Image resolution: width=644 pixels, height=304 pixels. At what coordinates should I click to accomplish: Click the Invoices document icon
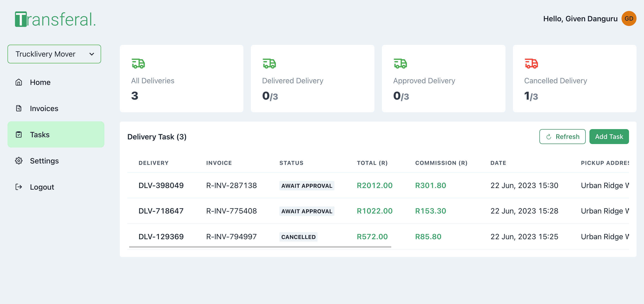point(19,109)
